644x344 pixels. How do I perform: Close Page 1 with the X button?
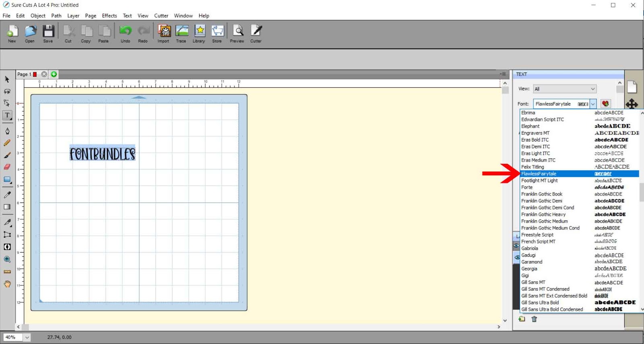click(44, 75)
